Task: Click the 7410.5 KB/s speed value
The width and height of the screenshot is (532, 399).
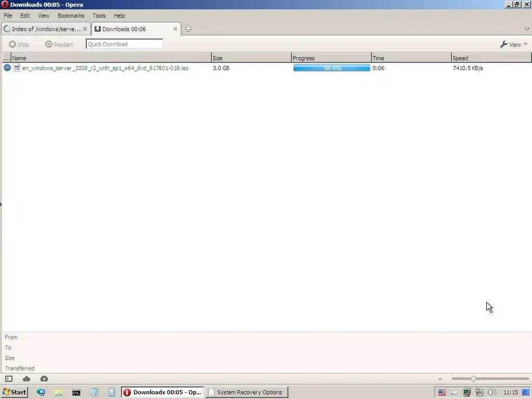Action: (468, 68)
